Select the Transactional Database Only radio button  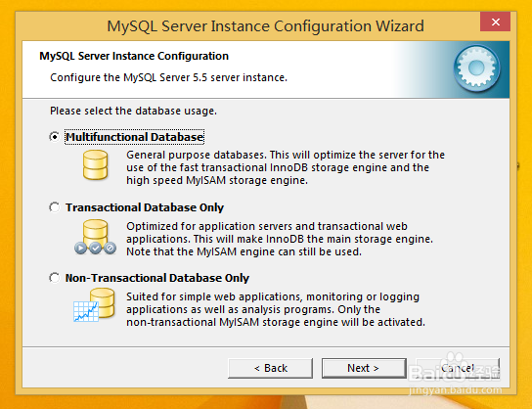pyautogui.click(x=55, y=207)
